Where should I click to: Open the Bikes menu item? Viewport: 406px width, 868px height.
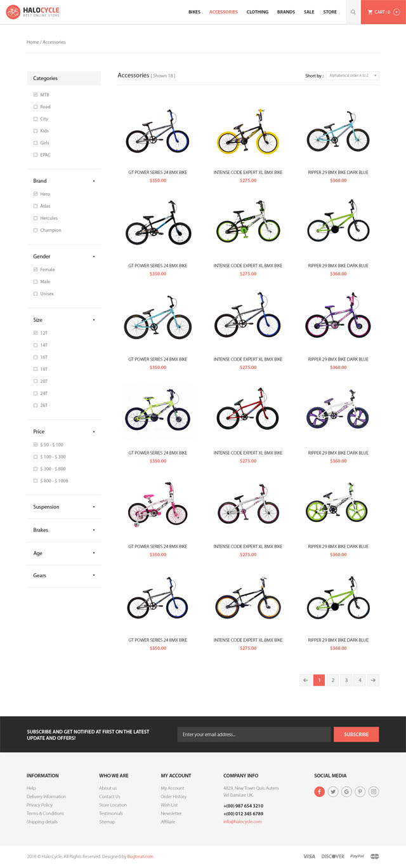click(x=194, y=12)
